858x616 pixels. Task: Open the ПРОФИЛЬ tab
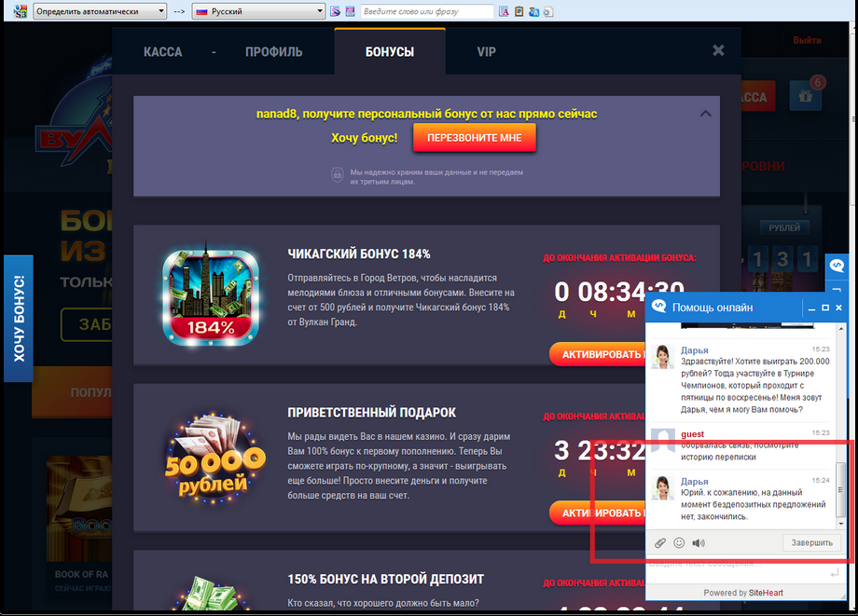pyautogui.click(x=273, y=52)
